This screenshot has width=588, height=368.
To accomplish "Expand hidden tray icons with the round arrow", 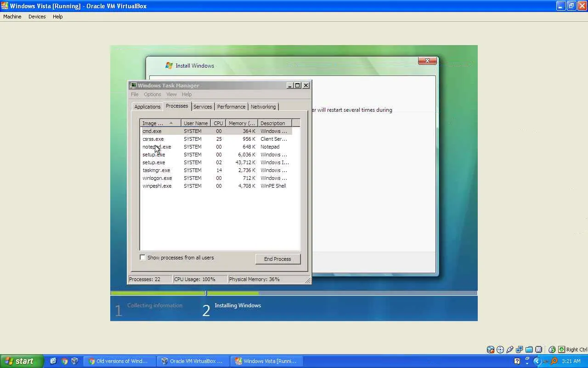I will pos(537,361).
